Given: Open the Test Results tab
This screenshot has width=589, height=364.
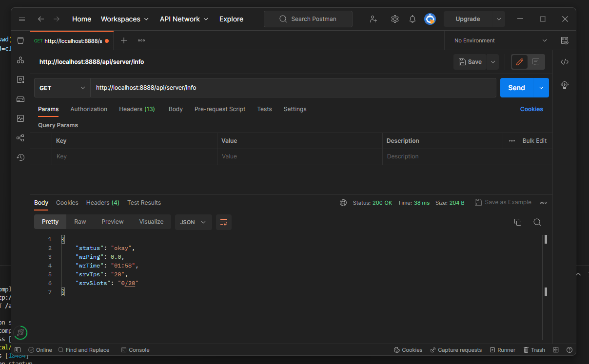Looking at the screenshot, I should (x=144, y=203).
